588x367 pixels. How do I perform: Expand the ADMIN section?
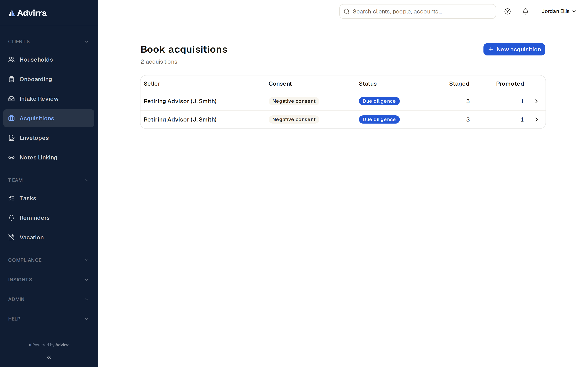click(x=49, y=299)
